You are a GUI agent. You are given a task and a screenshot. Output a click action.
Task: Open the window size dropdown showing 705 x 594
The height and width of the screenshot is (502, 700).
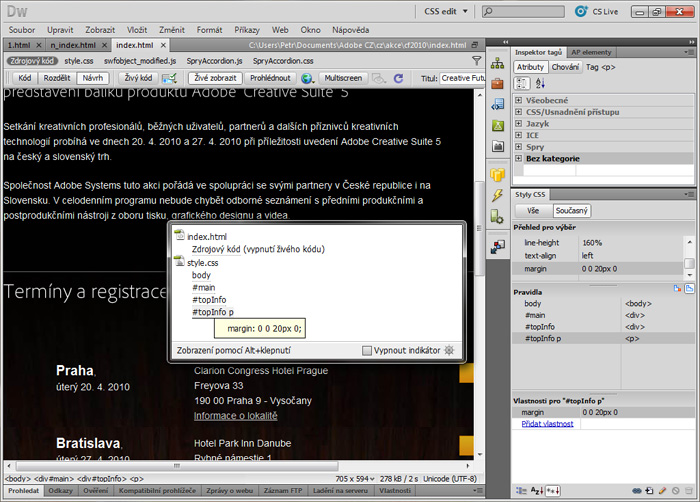(355, 479)
